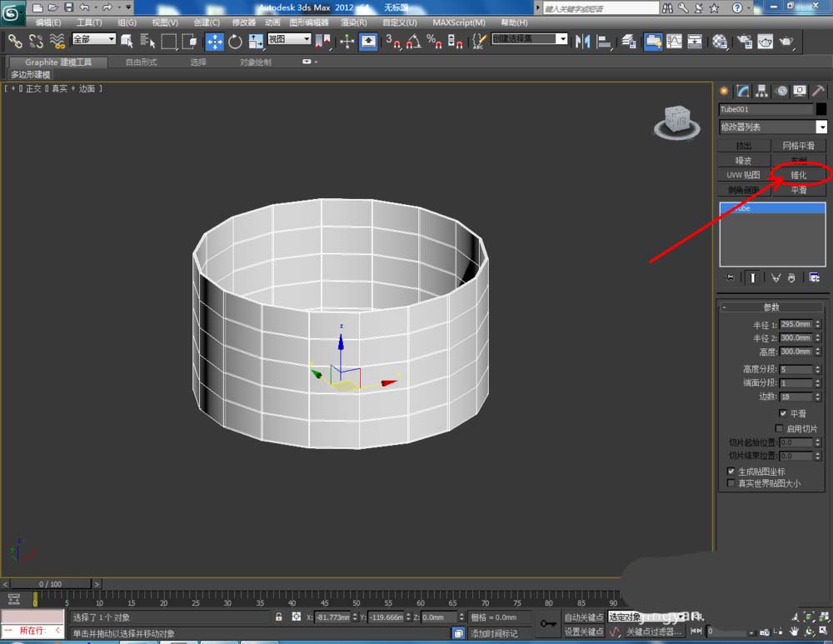Enable the 启用切片 slice checkbox
Image resolution: width=833 pixels, height=644 pixels.
pos(779,428)
